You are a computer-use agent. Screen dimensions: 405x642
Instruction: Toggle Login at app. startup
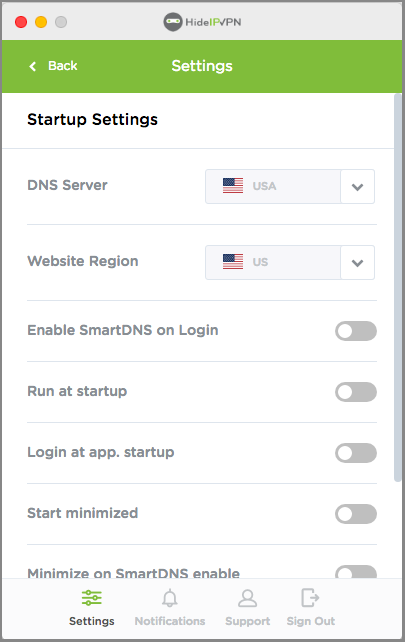point(356,453)
